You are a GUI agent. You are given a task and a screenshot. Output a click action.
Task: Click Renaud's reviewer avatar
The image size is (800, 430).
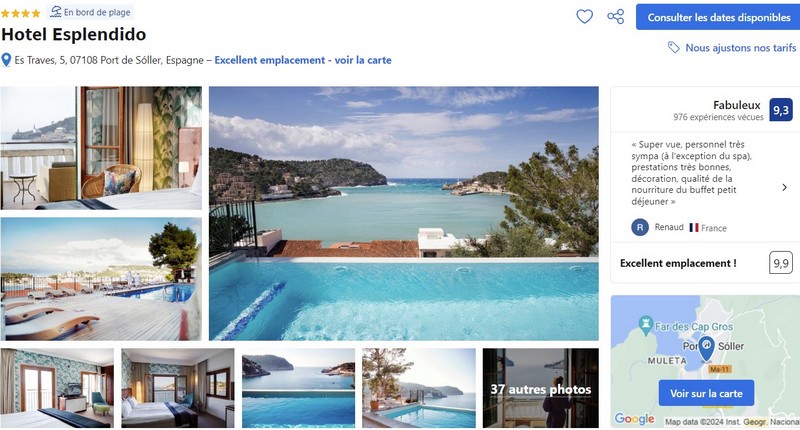point(640,227)
